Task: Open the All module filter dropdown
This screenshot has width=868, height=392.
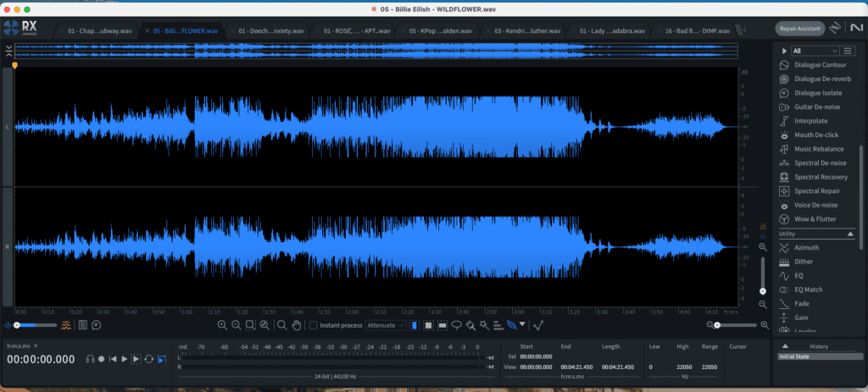Action: click(815, 51)
